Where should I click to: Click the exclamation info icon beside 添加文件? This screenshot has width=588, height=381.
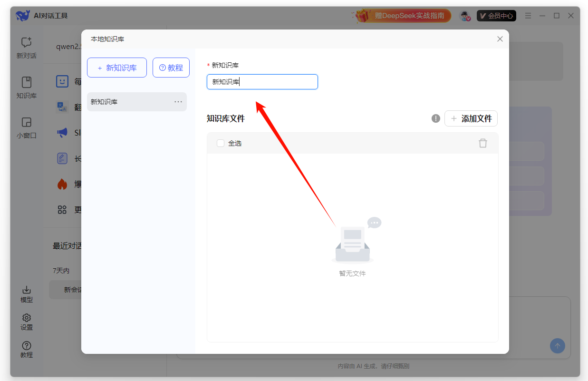pyautogui.click(x=435, y=118)
